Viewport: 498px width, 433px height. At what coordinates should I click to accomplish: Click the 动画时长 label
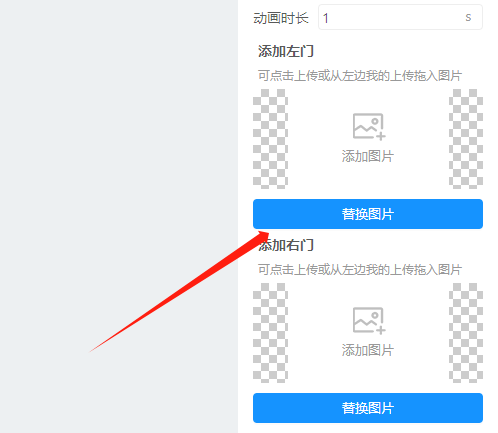pyautogui.click(x=281, y=18)
